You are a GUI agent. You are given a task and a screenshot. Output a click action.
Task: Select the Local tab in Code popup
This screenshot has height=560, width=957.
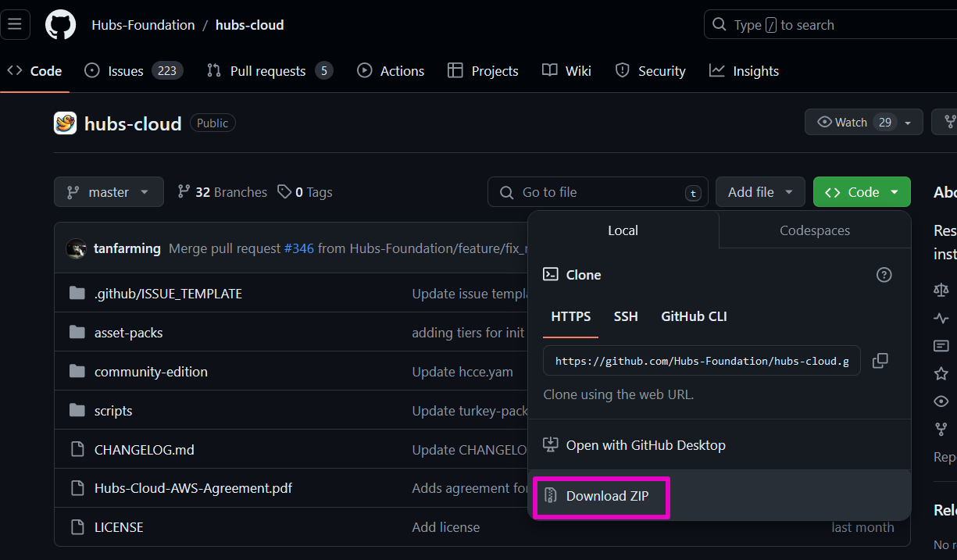point(623,230)
